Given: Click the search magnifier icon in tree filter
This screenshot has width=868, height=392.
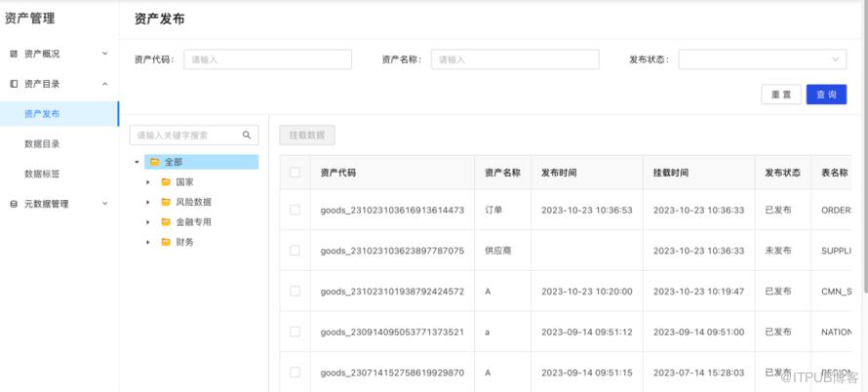Looking at the screenshot, I should 248,135.
